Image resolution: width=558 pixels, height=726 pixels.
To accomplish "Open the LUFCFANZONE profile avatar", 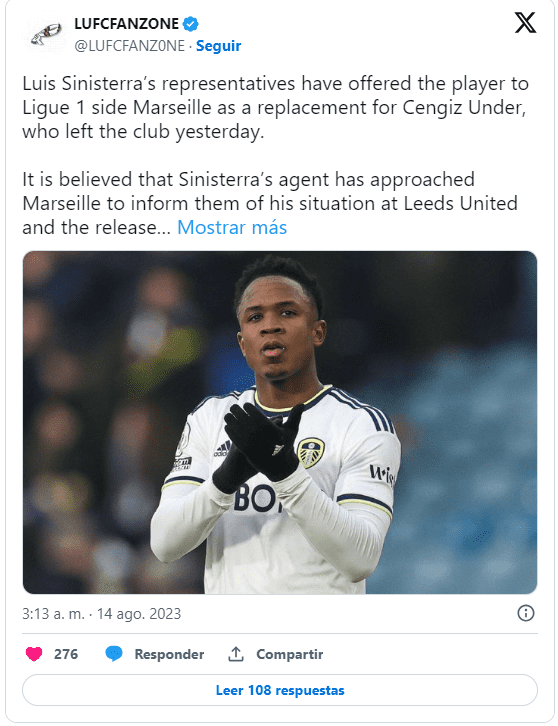I will (45, 35).
